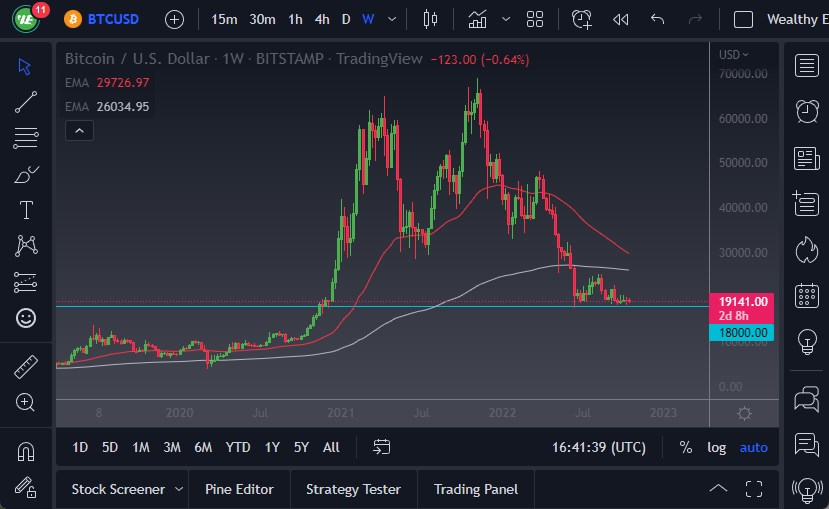Expand the Stock Screener dropdown arrow
The width and height of the screenshot is (829, 509).
pos(179,489)
